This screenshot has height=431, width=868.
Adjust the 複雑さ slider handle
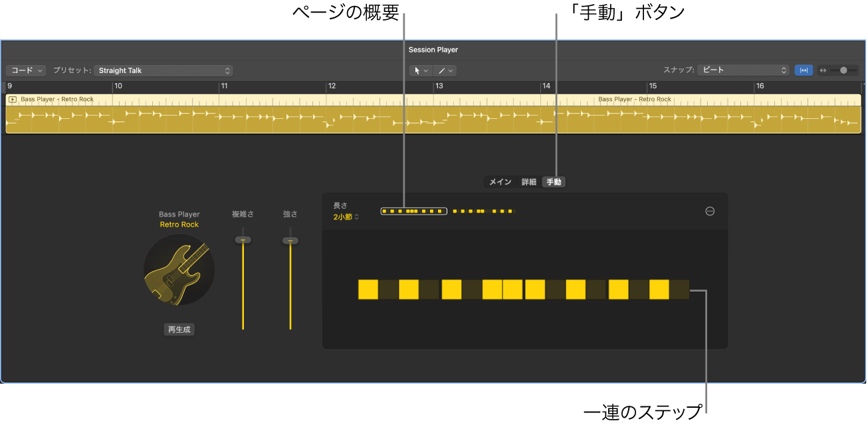tap(243, 240)
